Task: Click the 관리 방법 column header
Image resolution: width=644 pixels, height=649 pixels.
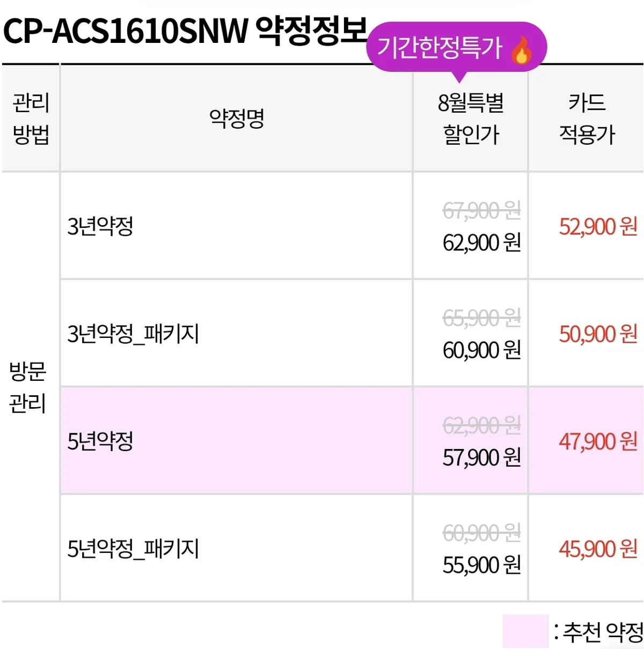Action: coord(31,118)
